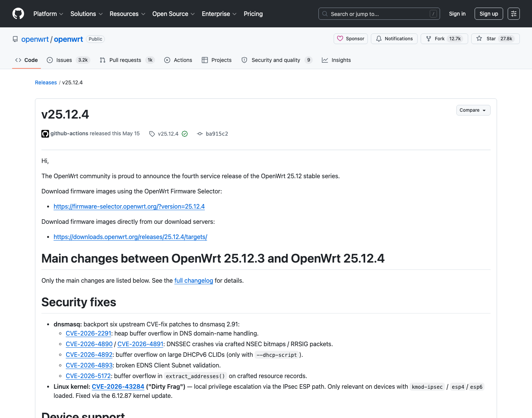Expand the Enterprise menu
532x418 pixels.
coord(219,14)
